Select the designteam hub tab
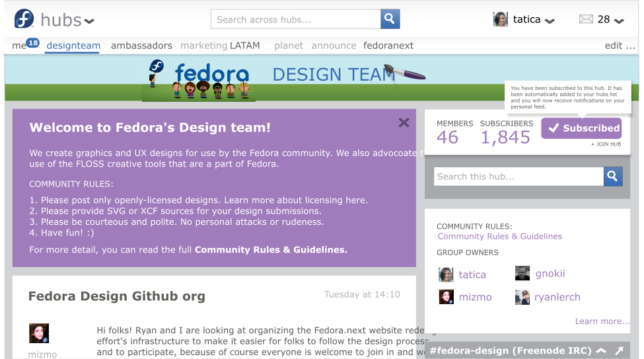 click(x=73, y=46)
